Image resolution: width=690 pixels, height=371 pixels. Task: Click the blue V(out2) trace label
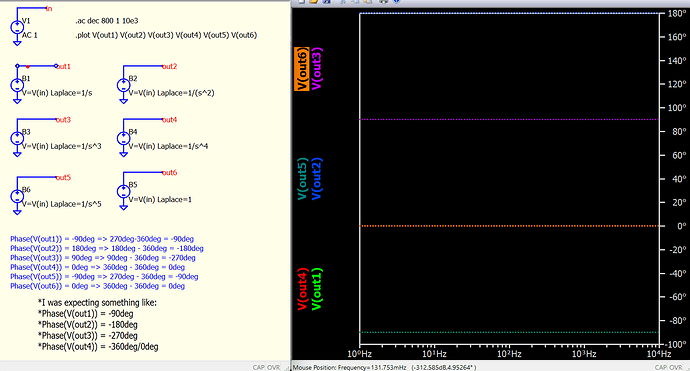point(317,179)
